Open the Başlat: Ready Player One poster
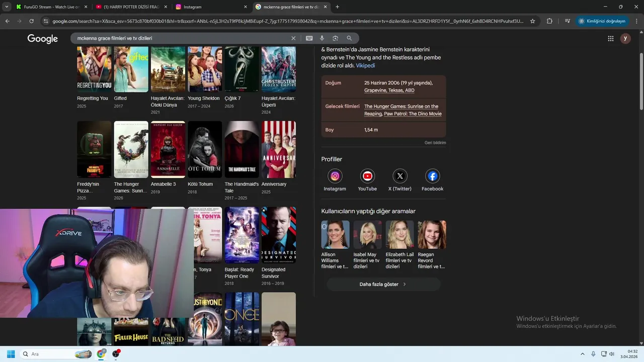This screenshot has height=362, width=644. [x=242, y=235]
